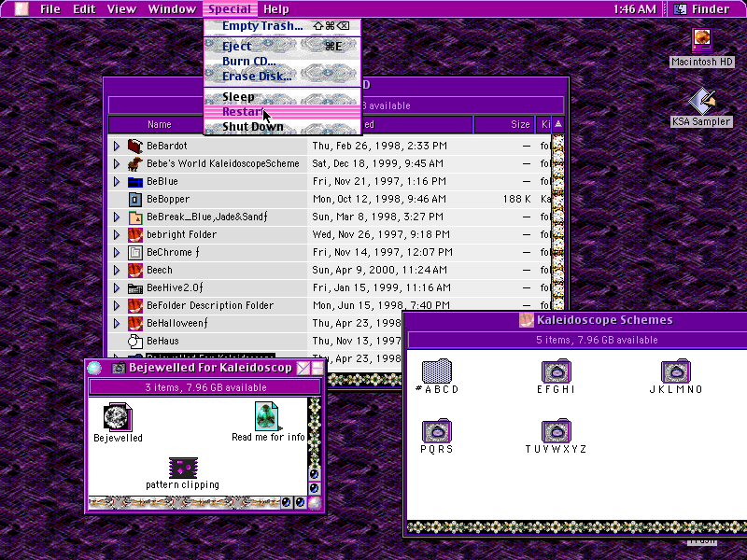747x560 pixels.
Task: Choose Sleep from the Special menu
Action: (283, 97)
